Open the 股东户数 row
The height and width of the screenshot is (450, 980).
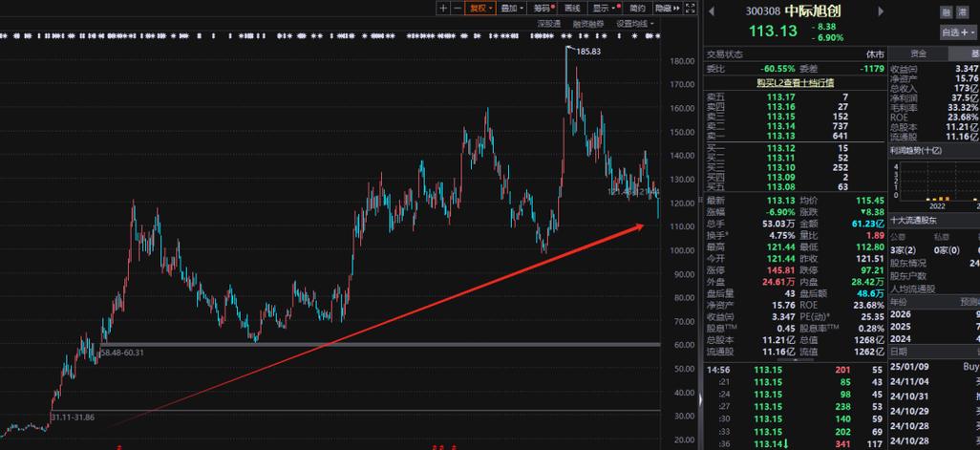934,275
